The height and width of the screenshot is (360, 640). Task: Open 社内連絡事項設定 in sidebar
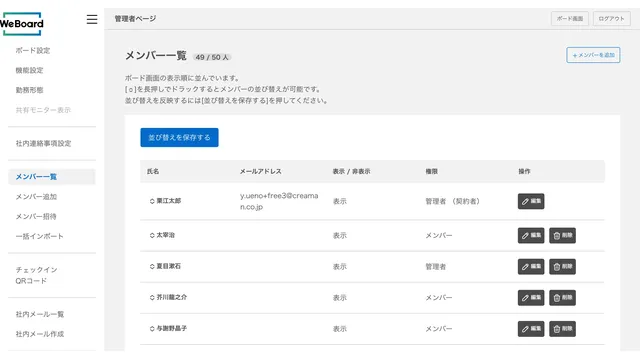point(43,143)
